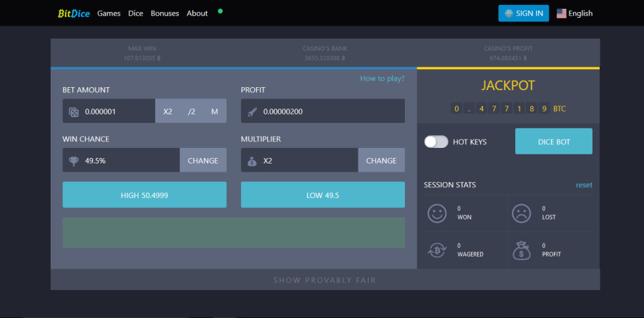Click the Casino's Bank value 3655.320398
Viewport: 644px width, 318px height.
tap(325, 59)
